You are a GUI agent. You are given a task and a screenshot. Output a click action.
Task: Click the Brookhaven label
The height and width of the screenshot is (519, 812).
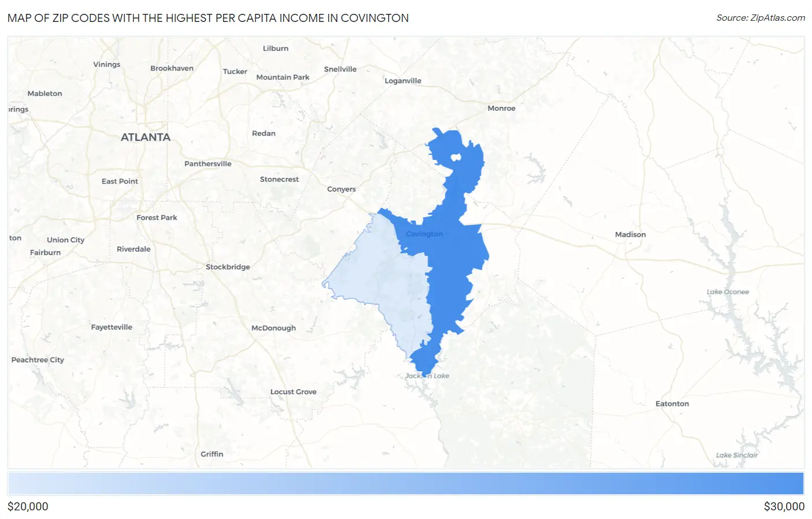tap(172, 68)
